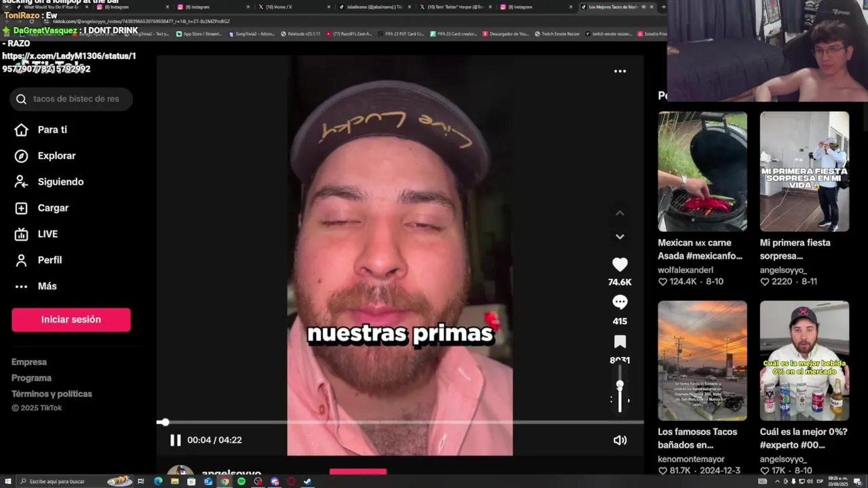Open Spotify from the taskbar
The width and height of the screenshot is (868, 488).
(241, 481)
